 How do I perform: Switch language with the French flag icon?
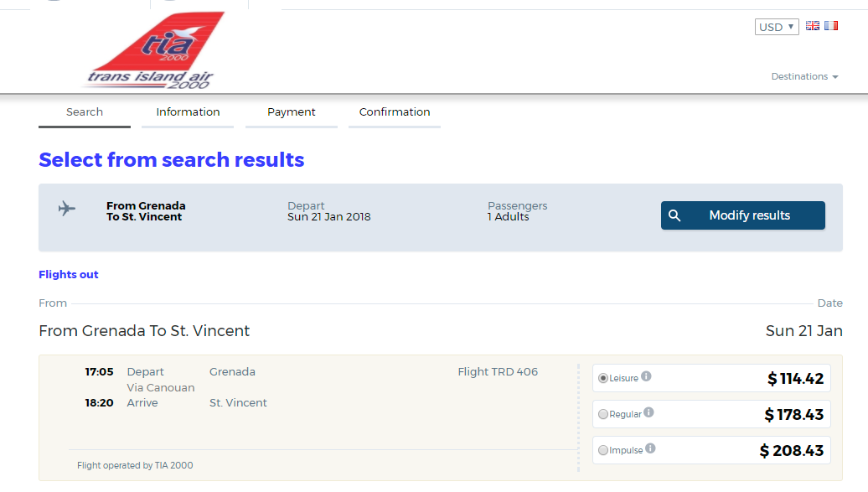(831, 26)
